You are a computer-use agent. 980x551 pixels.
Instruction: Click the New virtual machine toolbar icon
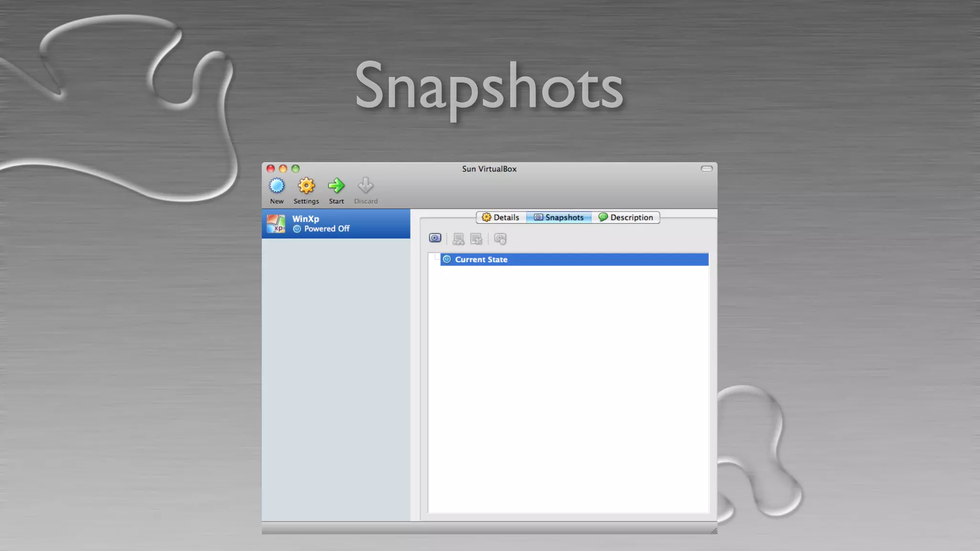tap(277, 186)
